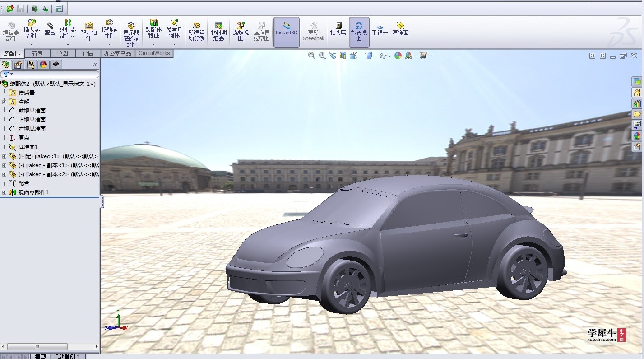Click the Section View icon
Viewport: 644px width, 359px height.
[x=343, y=56]
